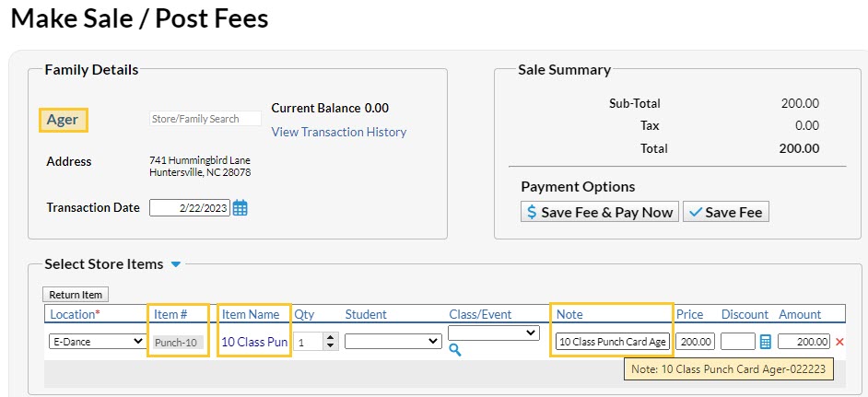The height and width of the screenshot is (397, 868).
Task: Open the Class/Event dropdown list
Action: click(x=493, y=332)
